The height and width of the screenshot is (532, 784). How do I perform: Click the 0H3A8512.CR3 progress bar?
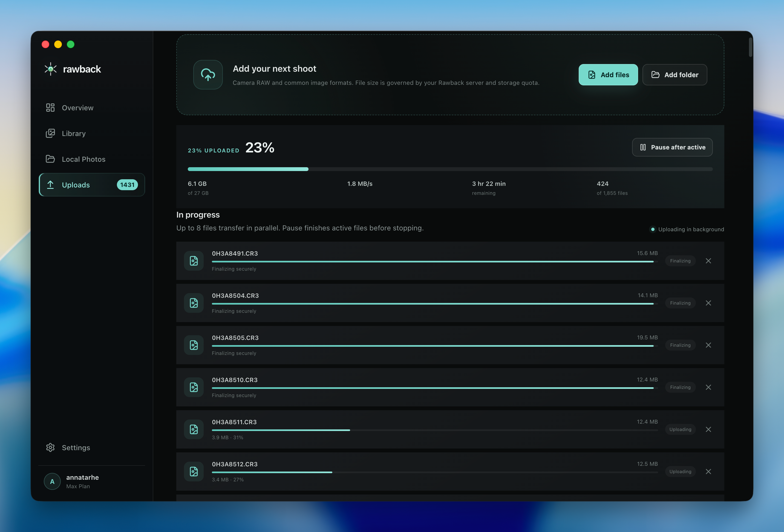[435, 472]
